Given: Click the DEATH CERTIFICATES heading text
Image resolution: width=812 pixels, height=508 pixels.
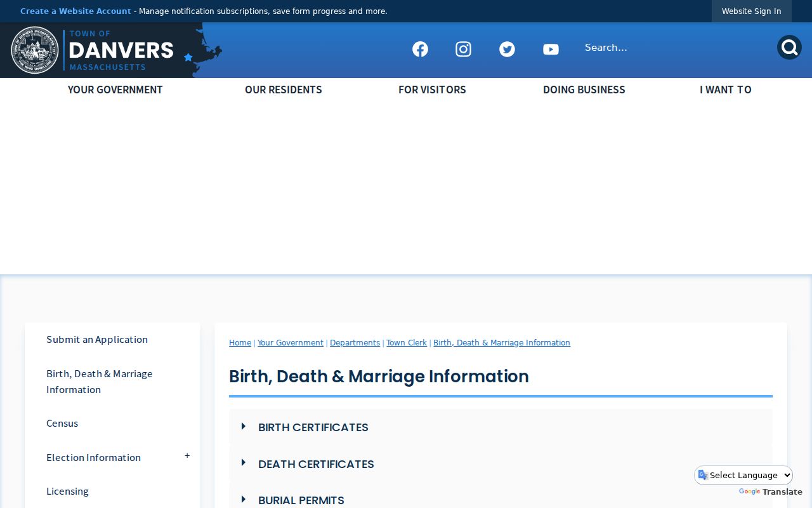Looking at the screenshot, I should [316, 464].
